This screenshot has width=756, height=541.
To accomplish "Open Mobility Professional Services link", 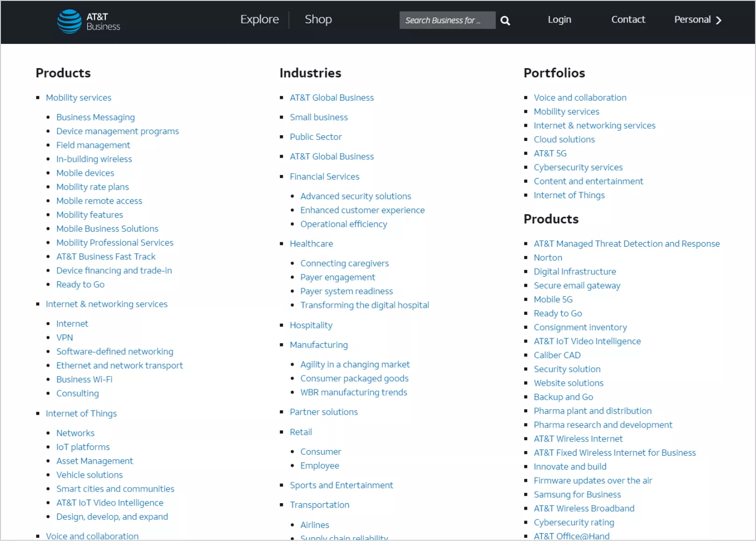I will tap(115, 243).
